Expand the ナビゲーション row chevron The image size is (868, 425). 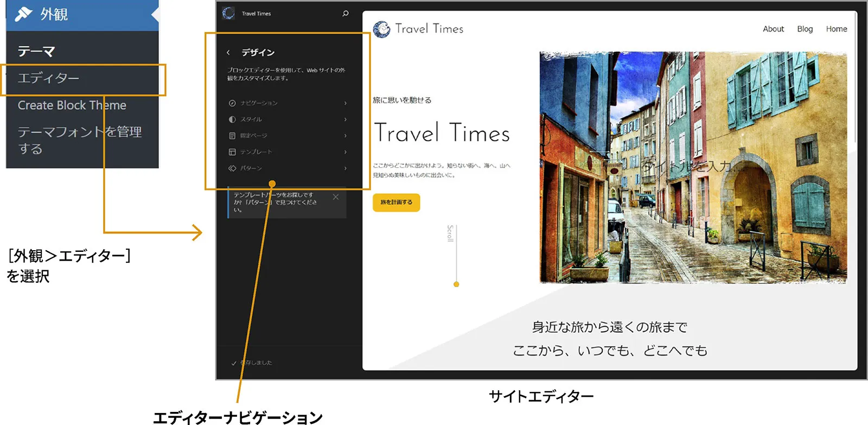(x=346, y=103)
